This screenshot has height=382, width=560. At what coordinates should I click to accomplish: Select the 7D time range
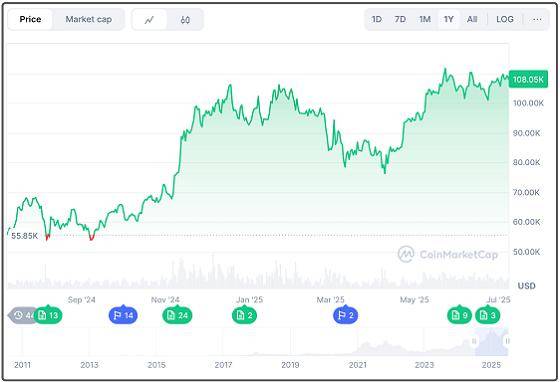click(x=400, y=19)
